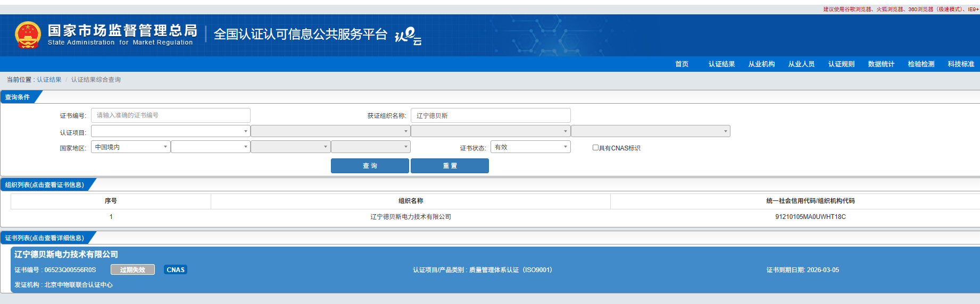Open the 中国境内 country dropdown
Image resolution: width=980 pixels, height=304 pixels.
click(x=131, y=147)
